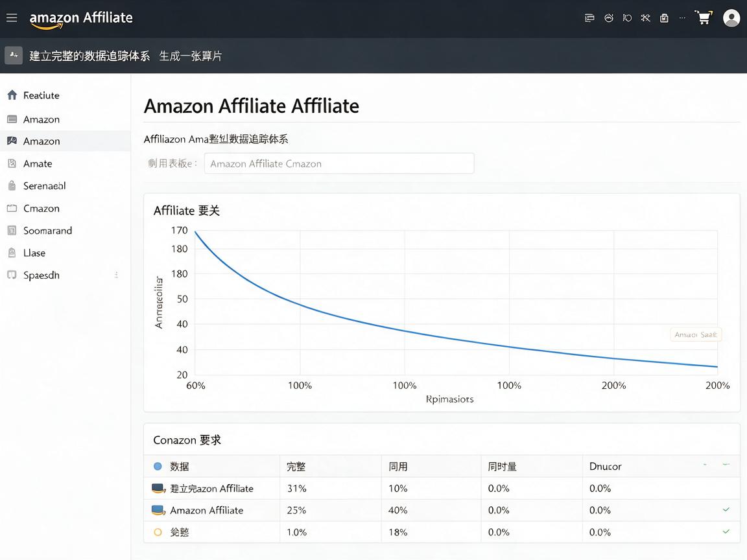Click the Conazon 要求 table title
The image size is (747, 560).
point(187,440)
